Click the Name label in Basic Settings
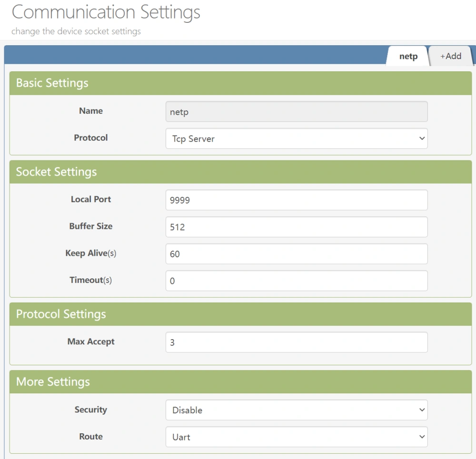 (x=91, y=111)
